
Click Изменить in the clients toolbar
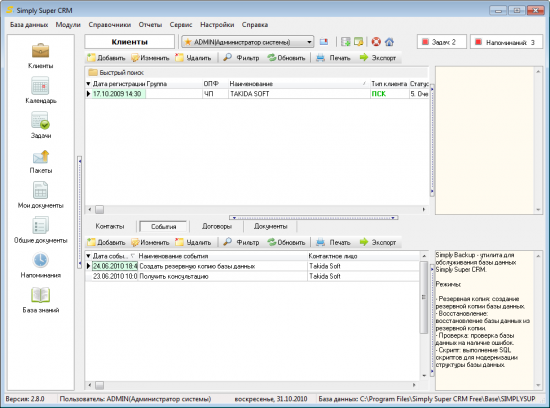150,58
